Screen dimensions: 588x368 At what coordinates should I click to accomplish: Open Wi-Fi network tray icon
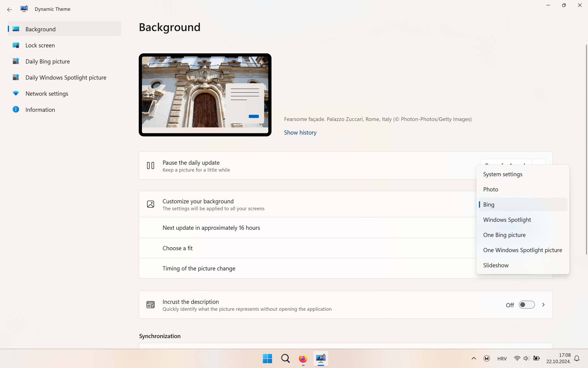pos(517,358)
